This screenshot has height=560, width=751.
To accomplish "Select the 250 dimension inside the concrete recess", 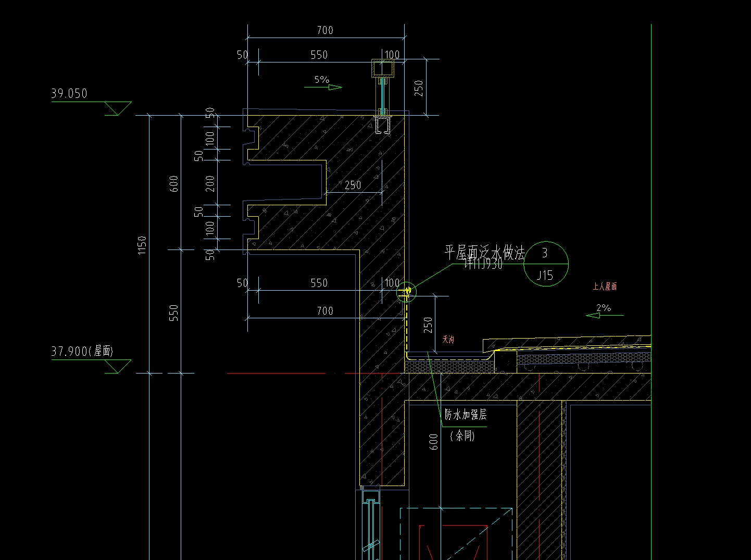I will 353,185.
